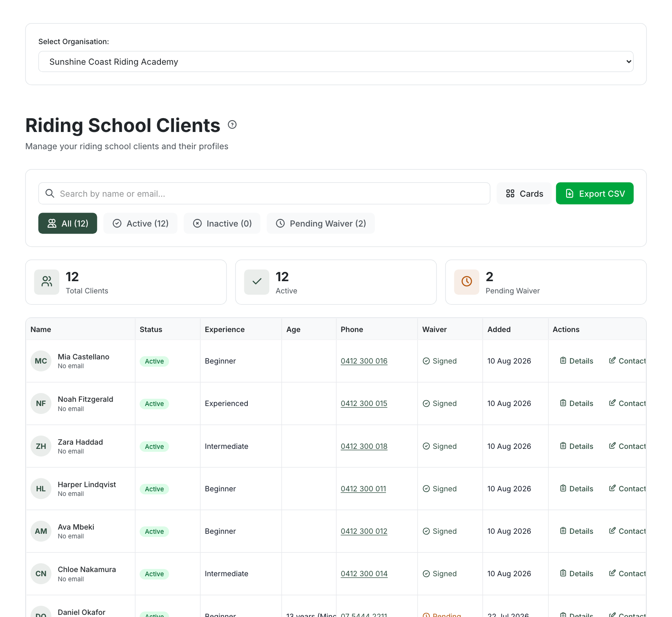Screen dimensions: 672x617
Task: Click the name Mia Castellano
Action: (x=84, y=357)
